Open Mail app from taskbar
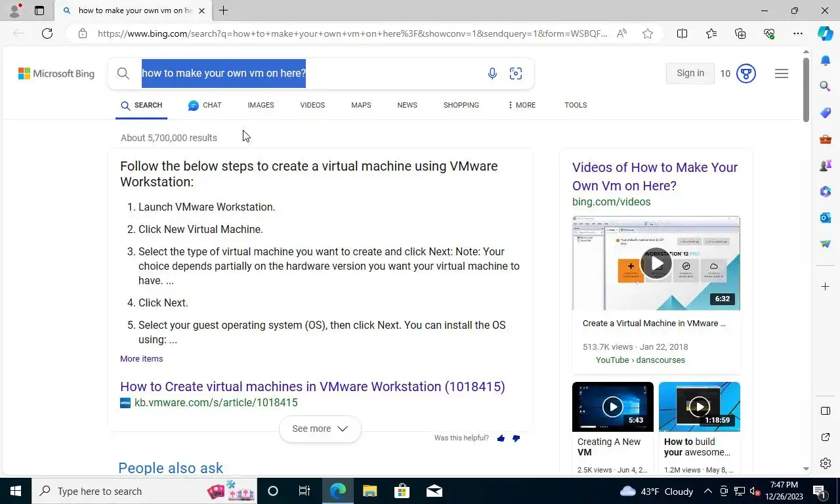The image size is (840, 504). pyautogui.click(x=434, y=491)
